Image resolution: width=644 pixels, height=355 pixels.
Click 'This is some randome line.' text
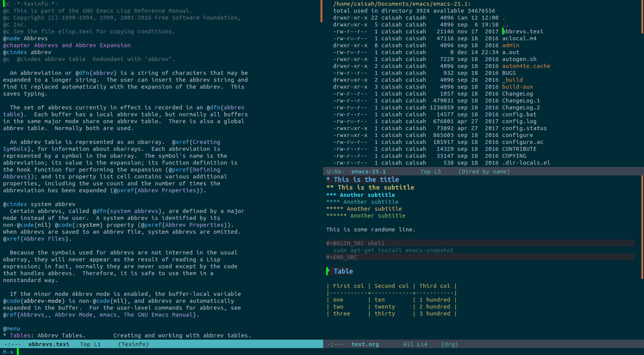(x=371, y=230)
